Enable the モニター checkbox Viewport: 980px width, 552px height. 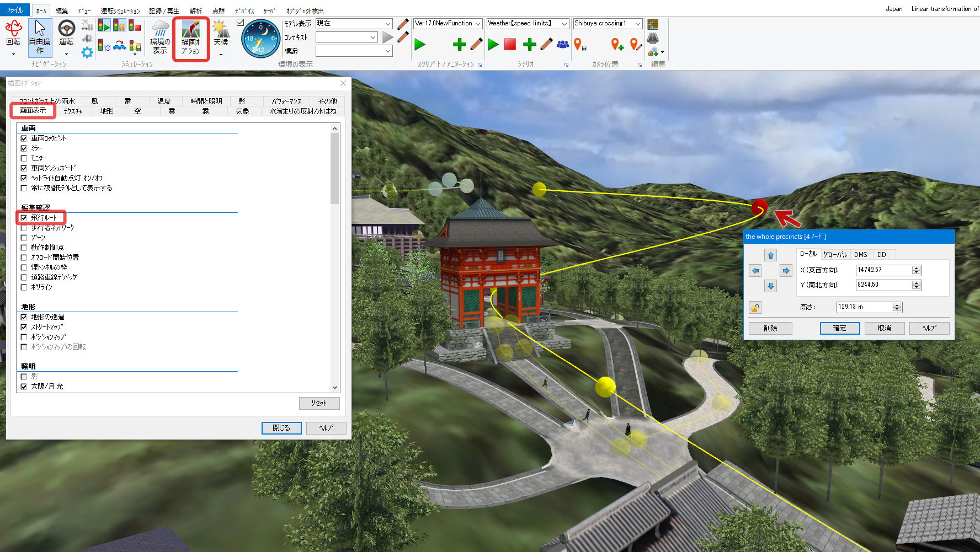[24, 158]
